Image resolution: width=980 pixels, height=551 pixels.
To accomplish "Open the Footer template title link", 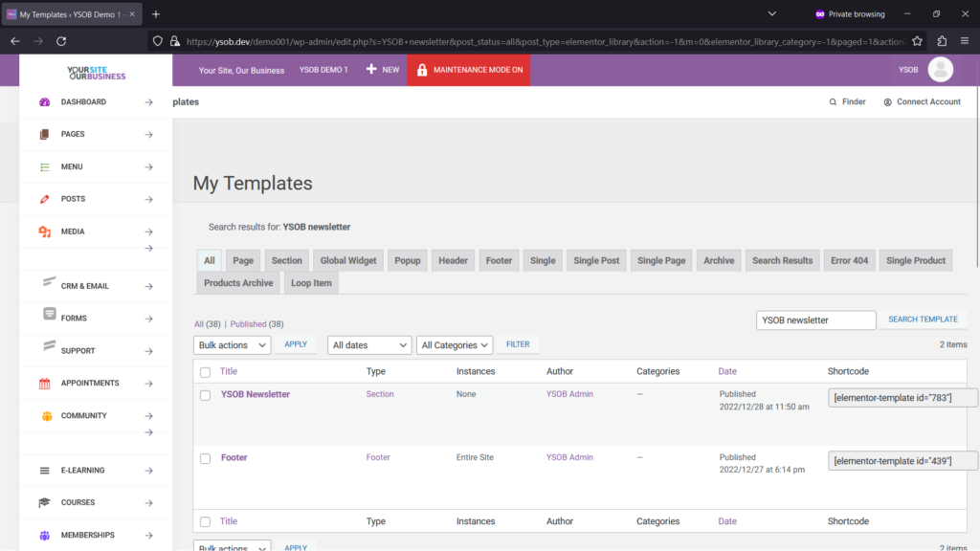I will pyautogui.click(x=234, y=457).
